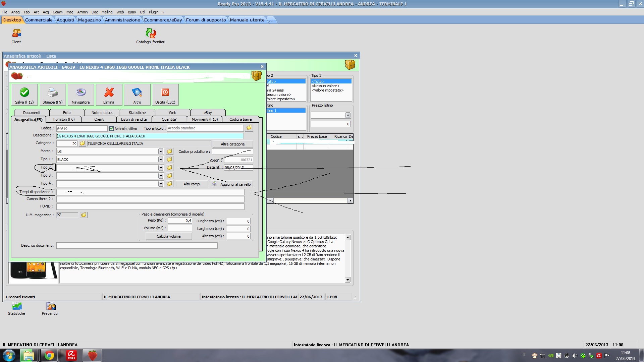Viewport: 644px width, 362px height.
Task: Click Windows Start button
Action: (9, 355)
